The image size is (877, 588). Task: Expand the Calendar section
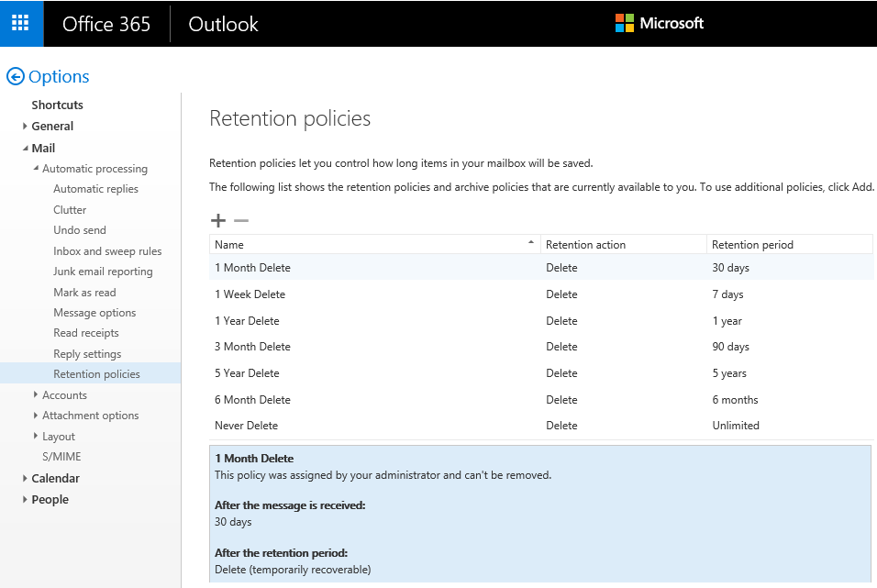[x=26, y=478]
